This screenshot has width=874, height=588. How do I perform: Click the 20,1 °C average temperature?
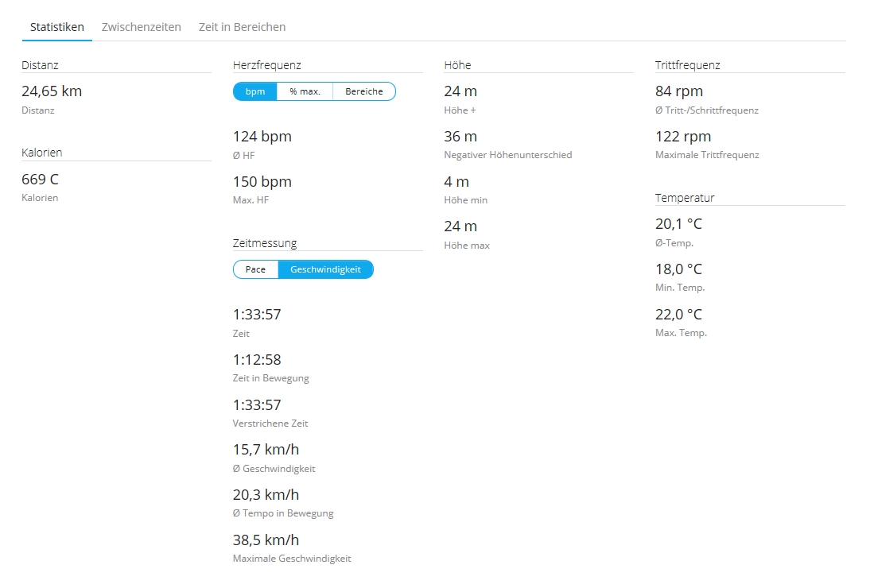point(678,224)
